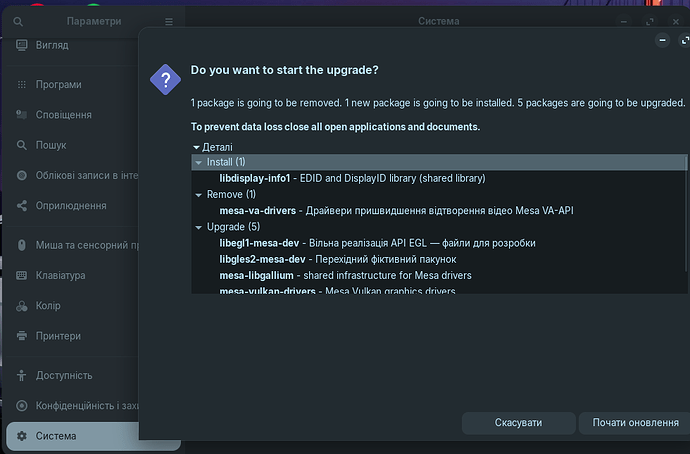Click the Принтери printer icon
The image size is (690, 454).
(x=22, y=336)
